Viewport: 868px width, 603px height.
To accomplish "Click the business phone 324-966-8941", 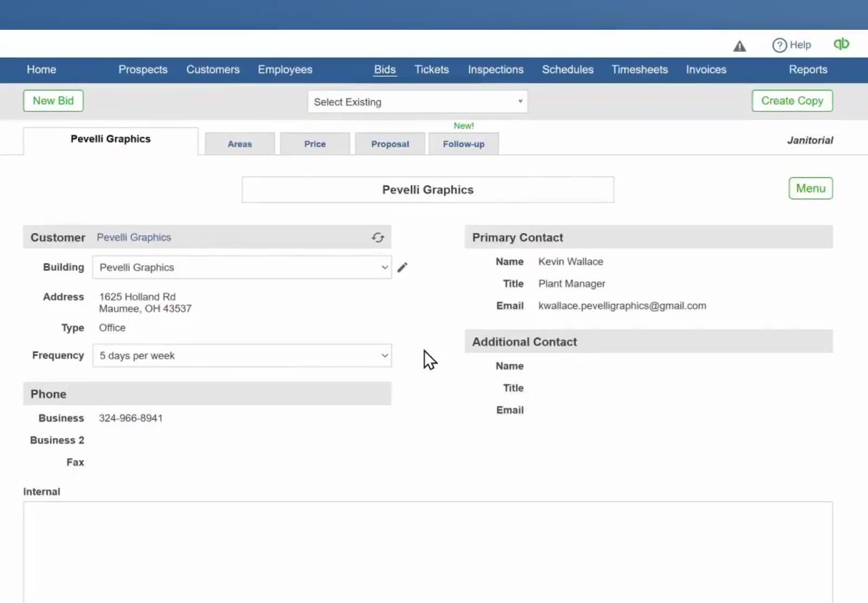I will (x=131, y=418).
